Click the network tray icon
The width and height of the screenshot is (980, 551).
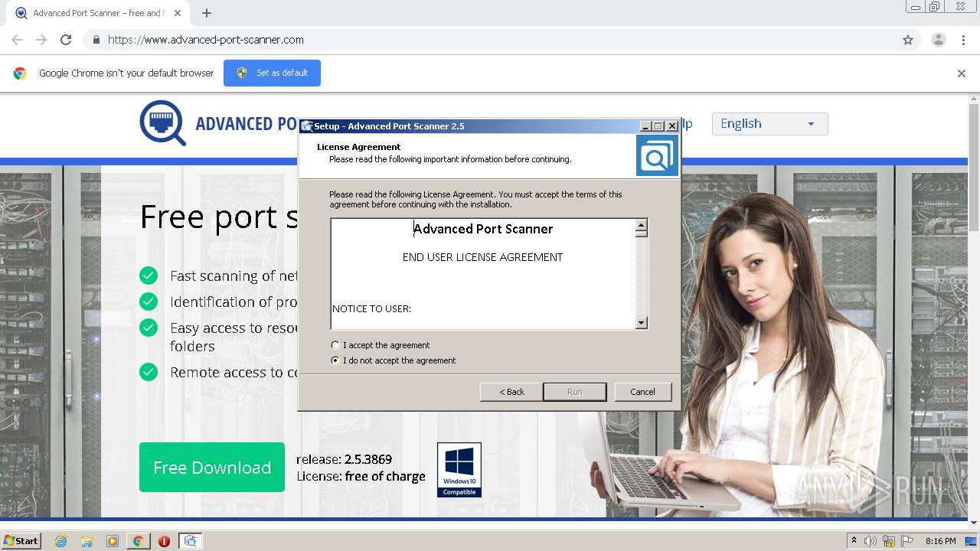889,541
